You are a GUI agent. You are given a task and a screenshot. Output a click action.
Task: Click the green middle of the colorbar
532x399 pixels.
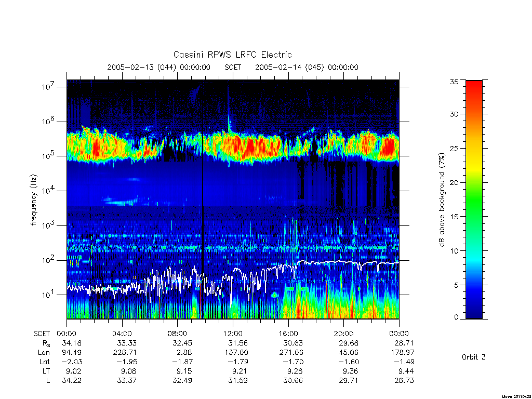(474, 200)
